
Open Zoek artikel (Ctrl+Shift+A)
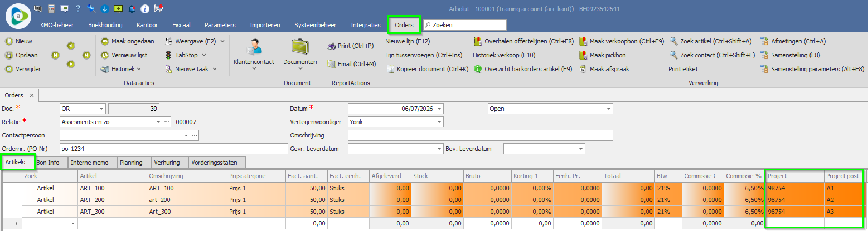coord(710,41)
